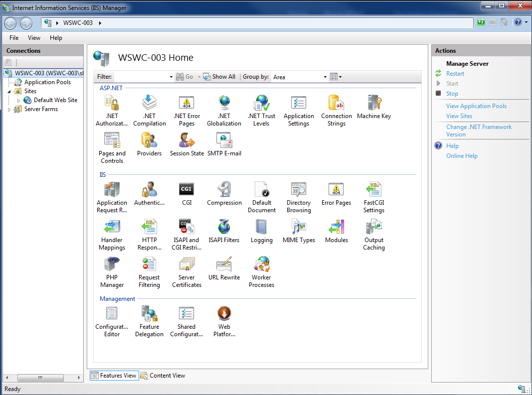The image size is (532, 395).
Task: Restart the server from Actions pane
Action: [455, 73]
